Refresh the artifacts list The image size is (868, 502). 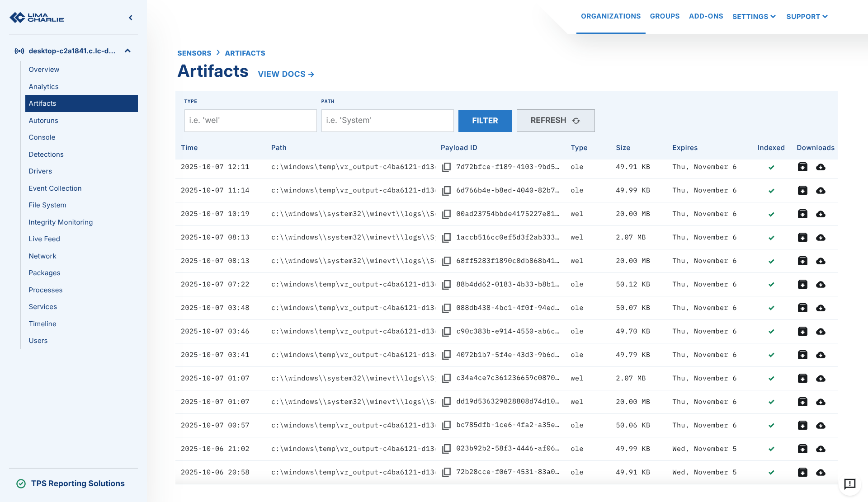555,121
